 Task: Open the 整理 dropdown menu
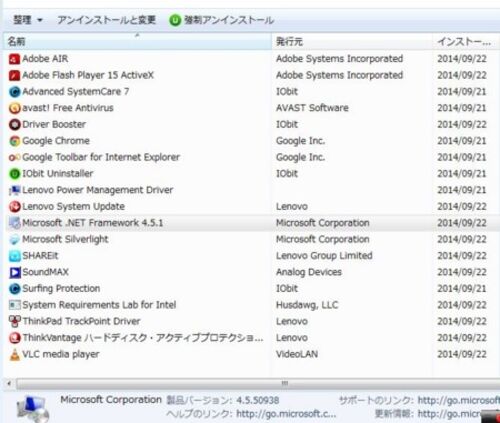(x=28, y=20)
